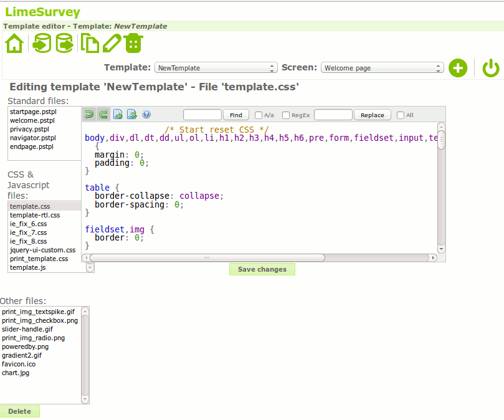
Task: Enable the A/a case-sensitive checkbox
Action: coord(257,115)
